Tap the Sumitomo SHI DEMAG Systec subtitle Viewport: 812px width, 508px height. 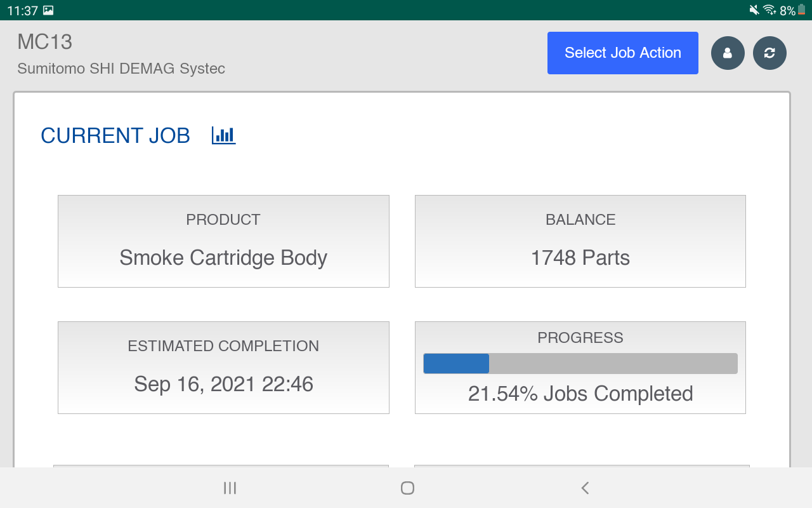[x=121, y=69]
